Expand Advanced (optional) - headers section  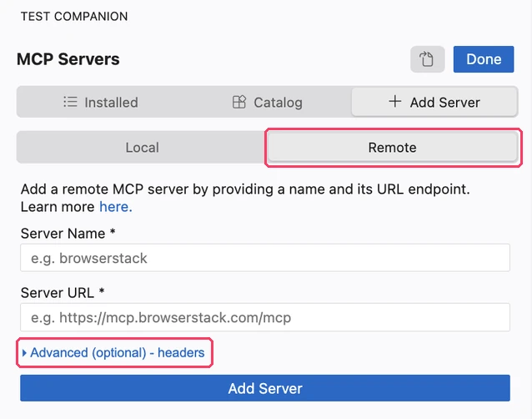pos(113,352)
